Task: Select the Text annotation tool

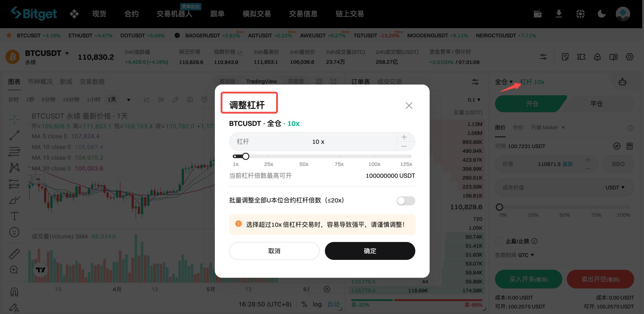Action: (x=14, y=216)
